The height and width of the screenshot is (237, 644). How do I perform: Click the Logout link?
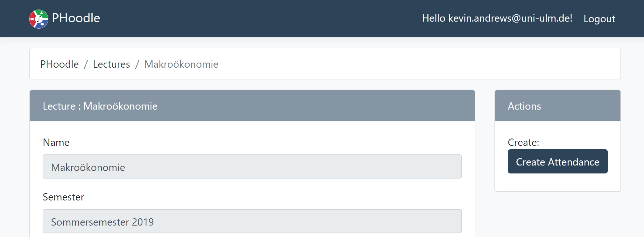[599, 19]
